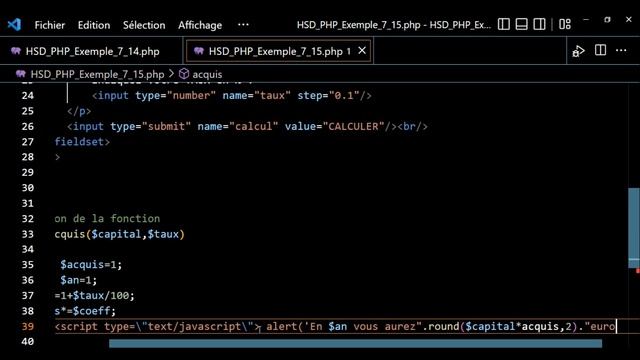This screenshot has height=360, width=640.
Task: Click the step="0.1" attribute on line 24
Action: [x=328, y=96]
